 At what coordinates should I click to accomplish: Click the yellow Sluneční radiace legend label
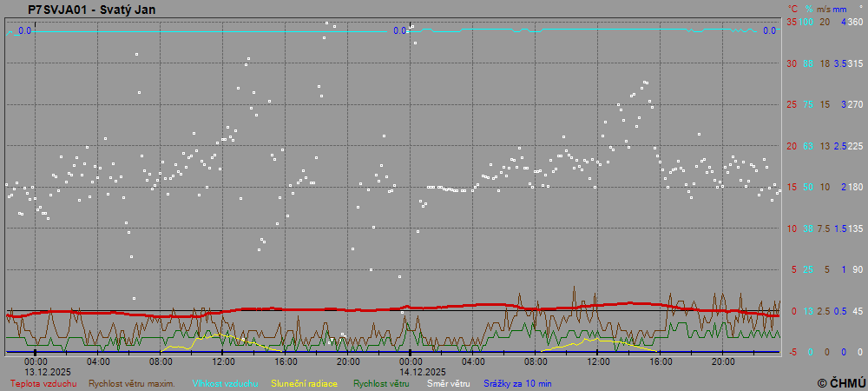[304, 383]
